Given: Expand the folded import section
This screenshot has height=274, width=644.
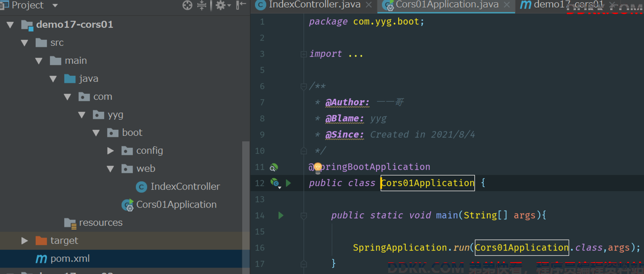Looking at the screenshot, I should pyautogui.click(x=304, y=54).
